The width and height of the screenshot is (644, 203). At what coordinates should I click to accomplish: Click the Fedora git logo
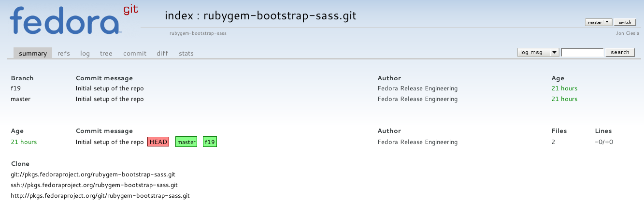click(72, 20)
